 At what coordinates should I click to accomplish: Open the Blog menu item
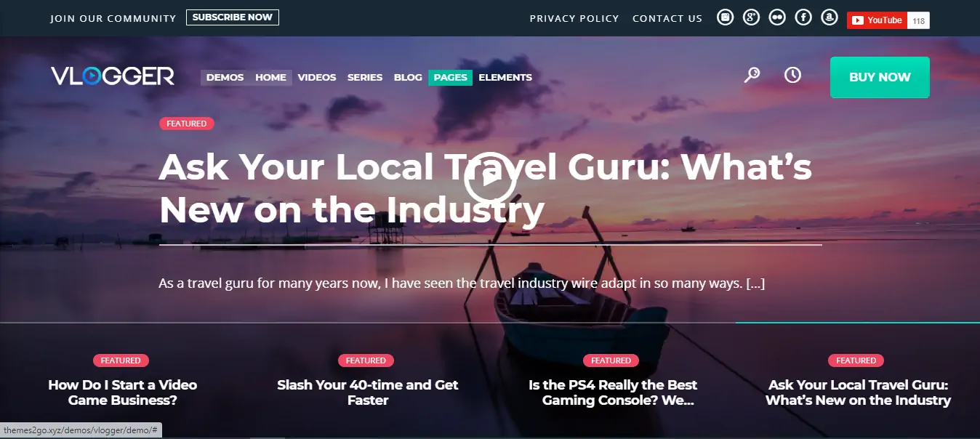pyautogui.click(x=408, y=77)
